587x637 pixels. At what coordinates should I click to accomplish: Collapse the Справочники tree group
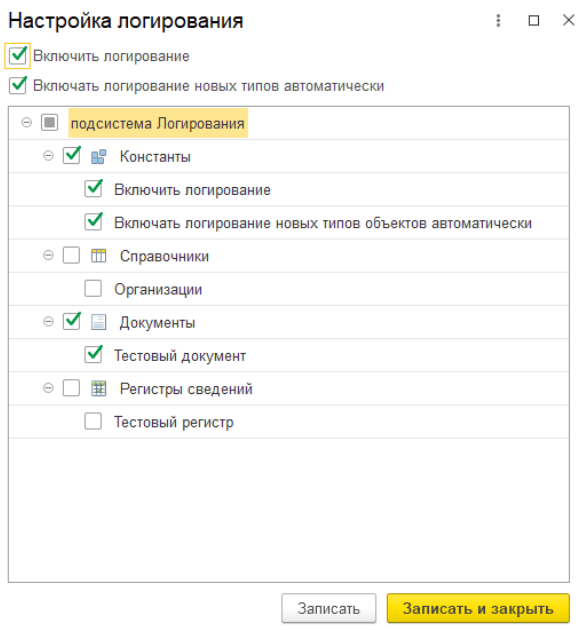48,255
